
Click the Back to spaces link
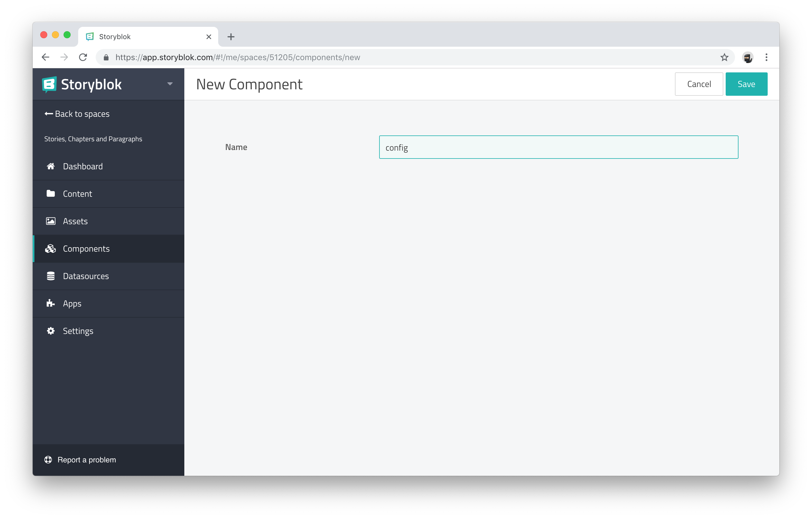pos(77,113)
